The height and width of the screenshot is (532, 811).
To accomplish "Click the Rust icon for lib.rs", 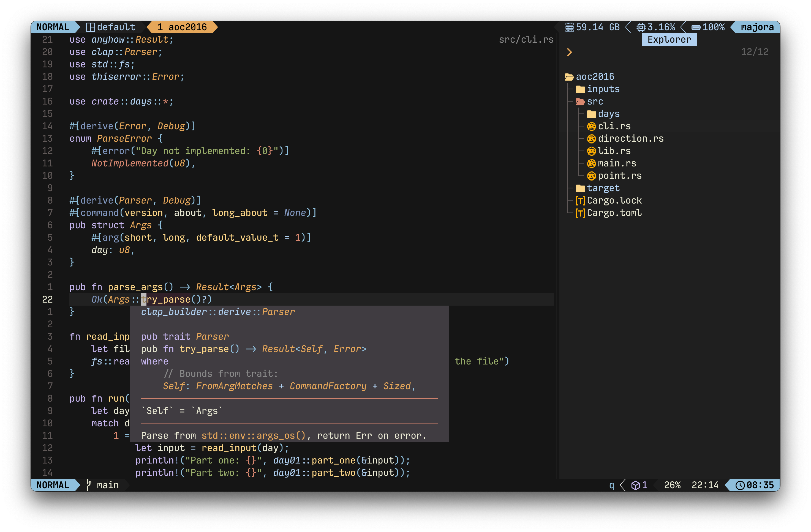I will coord(592,151).
